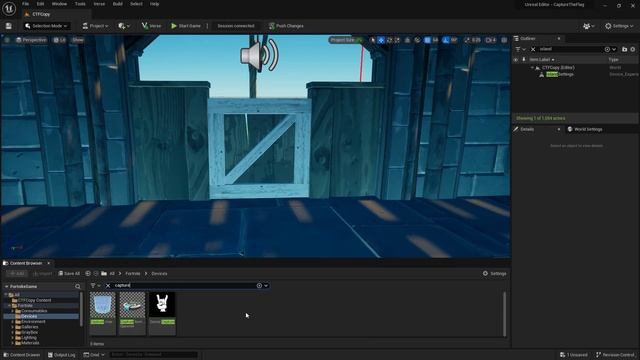The height and width of the screenshot is (360, 640).
Task: Select the Island Settings actor in Outliner
Action: [x=560, y=74]
